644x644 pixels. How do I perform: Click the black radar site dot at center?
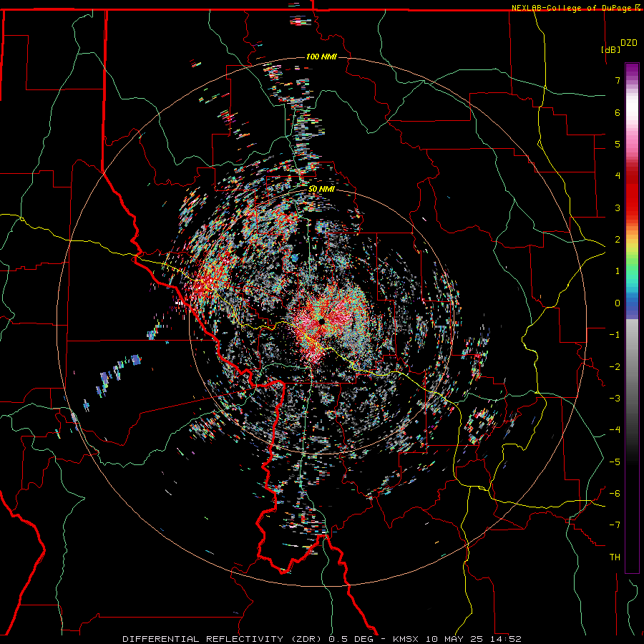(321, 321)
